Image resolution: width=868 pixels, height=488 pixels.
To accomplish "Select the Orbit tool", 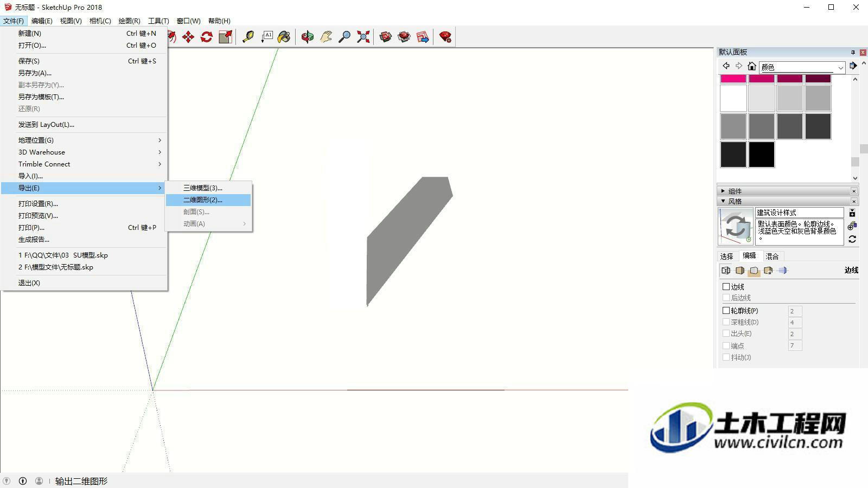I will coord(308,37).
